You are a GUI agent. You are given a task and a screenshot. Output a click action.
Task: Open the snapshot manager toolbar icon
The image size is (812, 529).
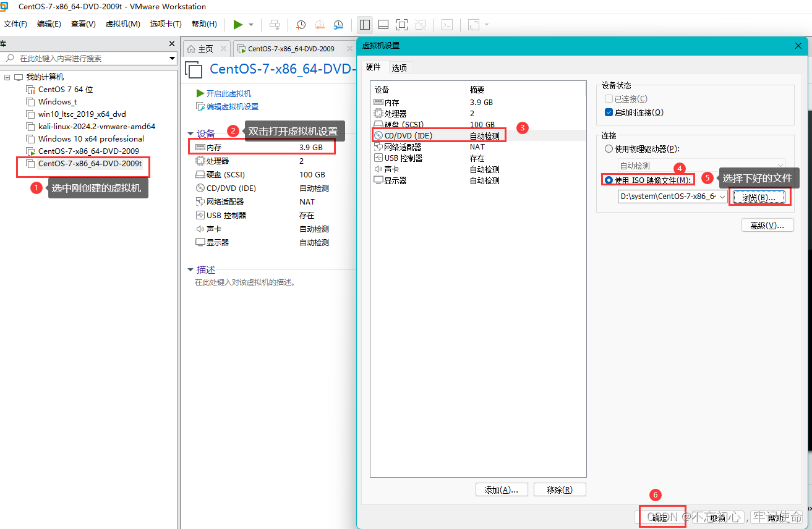point(338,25)
